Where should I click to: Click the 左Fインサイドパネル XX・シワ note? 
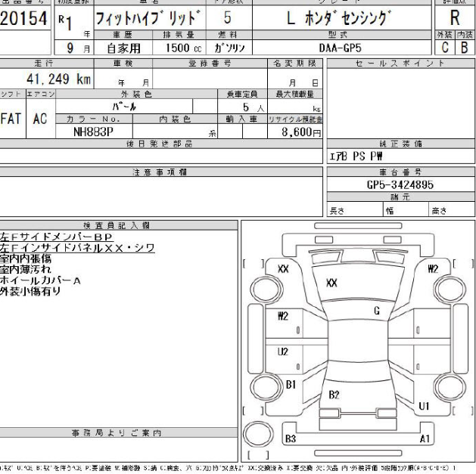tap(78, 246)
